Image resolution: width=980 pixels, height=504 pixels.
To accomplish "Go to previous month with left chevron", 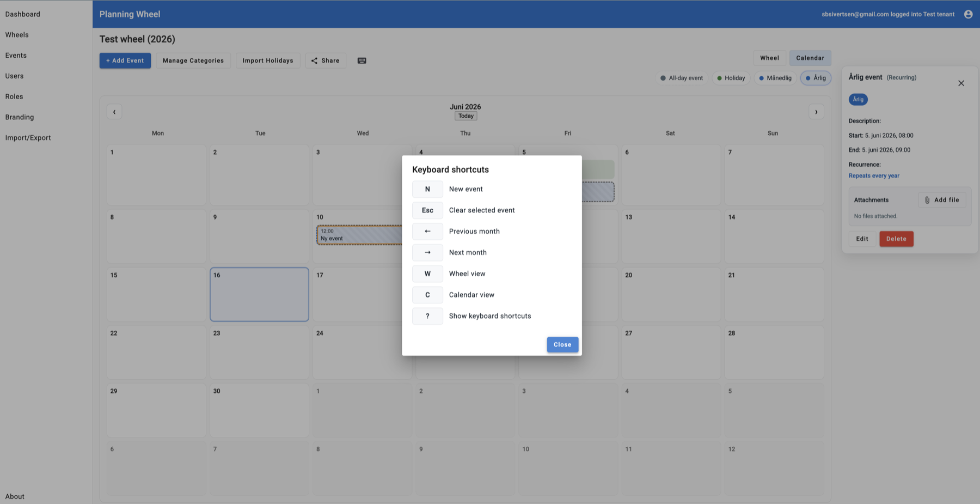I will point(114,112).
